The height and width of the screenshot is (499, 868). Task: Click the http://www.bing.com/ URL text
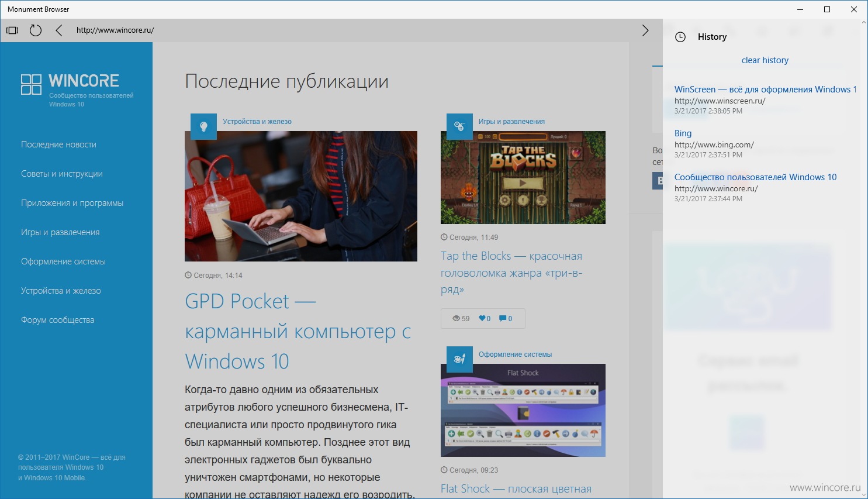point(714,144)
